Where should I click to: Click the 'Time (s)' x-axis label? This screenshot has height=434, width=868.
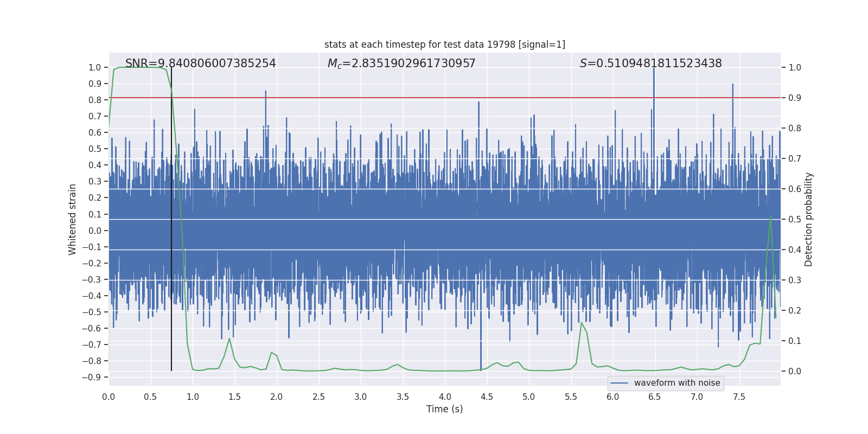coord(444,409)
